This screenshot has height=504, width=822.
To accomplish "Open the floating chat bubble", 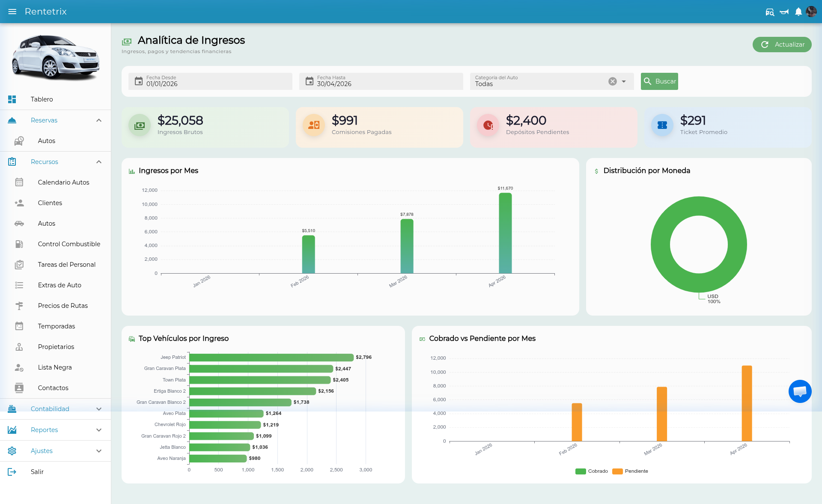I will click(x=800, y=391).
